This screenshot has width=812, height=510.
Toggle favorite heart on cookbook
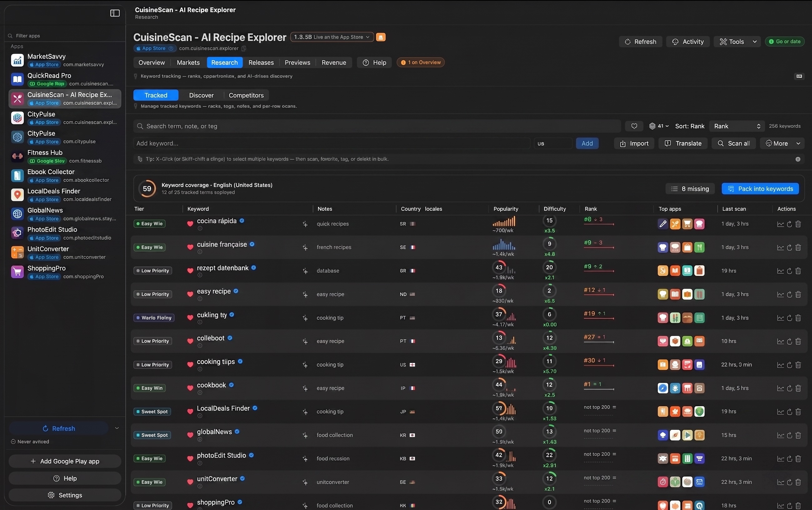[x=190, y=388]
